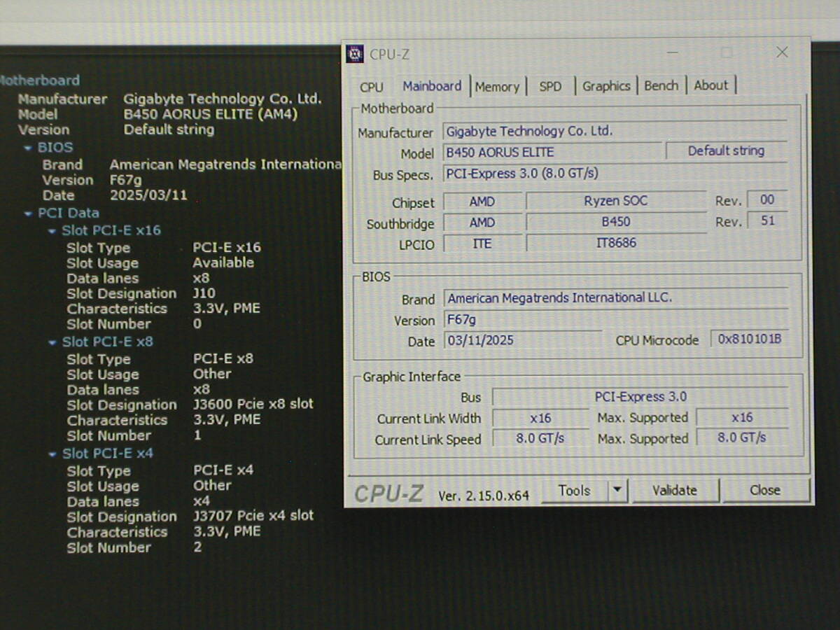Click the Chipset Rev. '00' field
This screenshot has width=840, height=630.
coord(767,199)
